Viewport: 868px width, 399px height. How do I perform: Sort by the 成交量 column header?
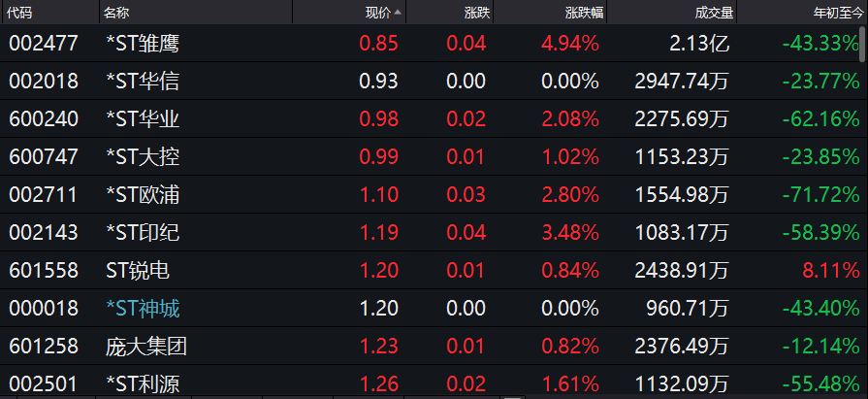point(714,13)
